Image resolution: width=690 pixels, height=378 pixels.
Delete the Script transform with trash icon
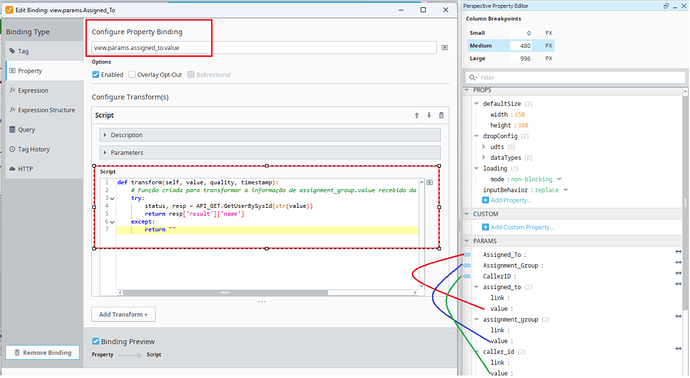coord(441,115)
